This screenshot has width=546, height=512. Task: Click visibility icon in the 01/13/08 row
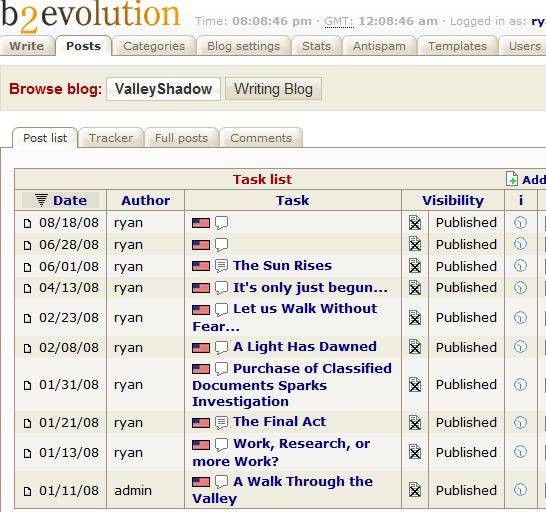click(x=415, y=452)
